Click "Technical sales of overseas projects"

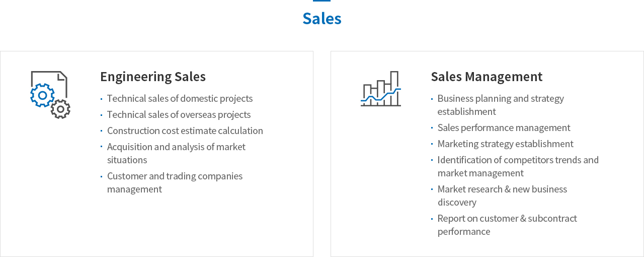coord(179,114)
